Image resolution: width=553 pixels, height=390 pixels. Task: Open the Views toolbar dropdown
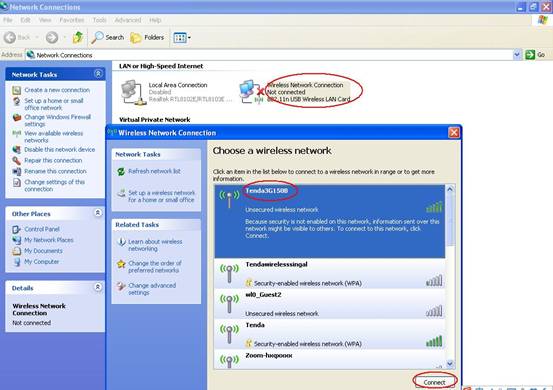(x=182, y=37)
